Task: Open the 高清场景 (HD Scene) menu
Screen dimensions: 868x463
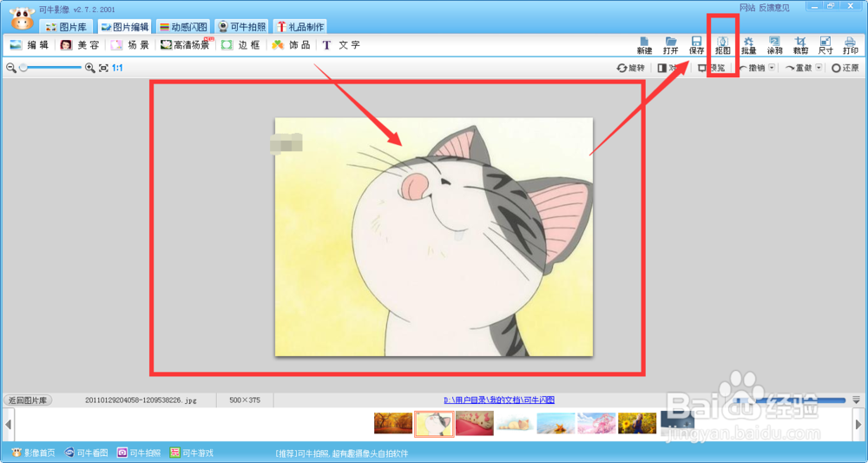Action: (x=186, y=45)
